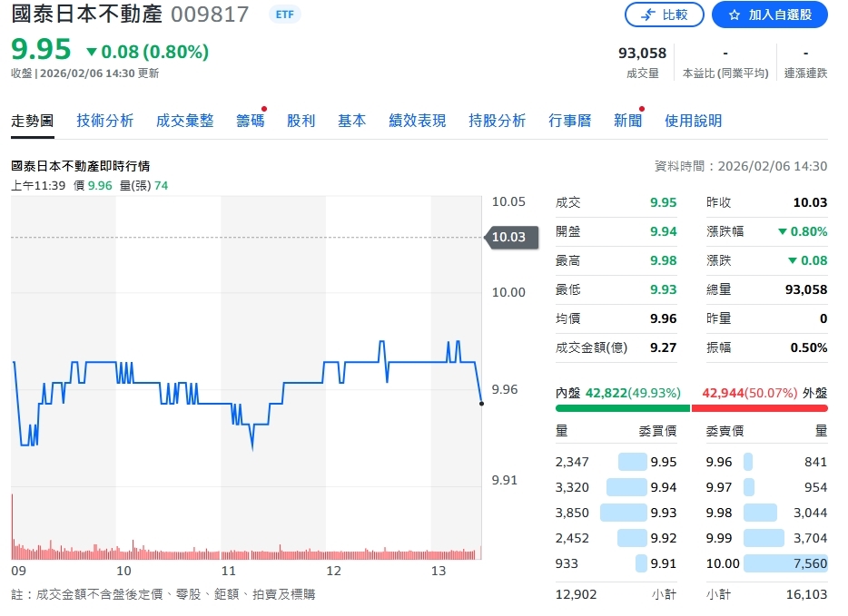
Task: Open the 績效表現 tab
Action: 416,119
